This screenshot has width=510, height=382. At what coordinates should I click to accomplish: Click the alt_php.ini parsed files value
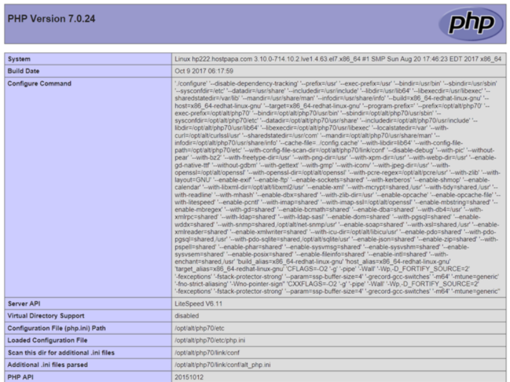(x=222, y=365)
